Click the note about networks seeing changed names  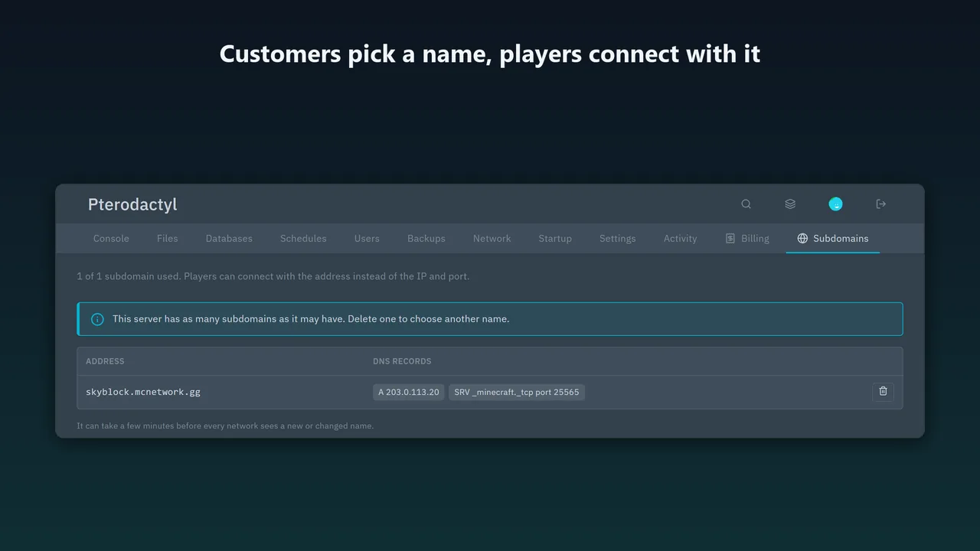click(225, 425)
